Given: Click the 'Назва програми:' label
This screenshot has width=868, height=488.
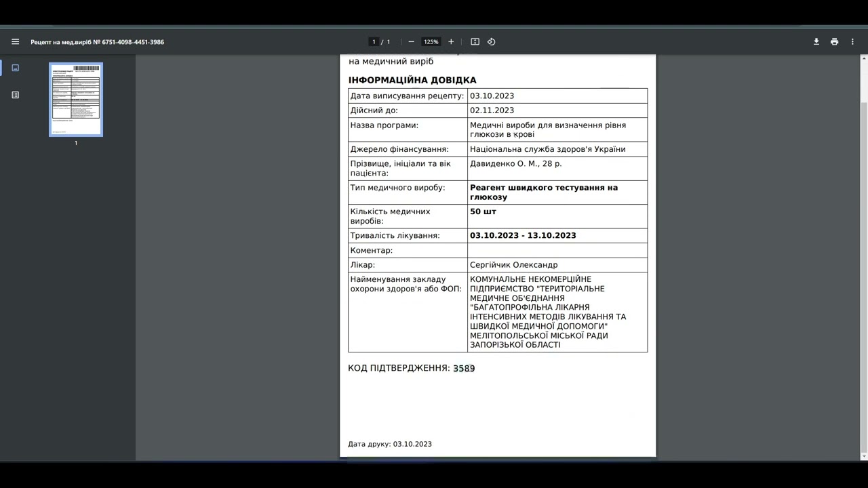Looking at the screenshot, I should click(384, 125).
